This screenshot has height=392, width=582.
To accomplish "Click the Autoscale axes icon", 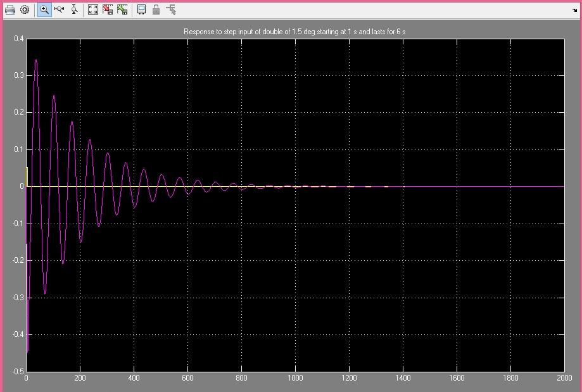I will (x=93, y=9).
